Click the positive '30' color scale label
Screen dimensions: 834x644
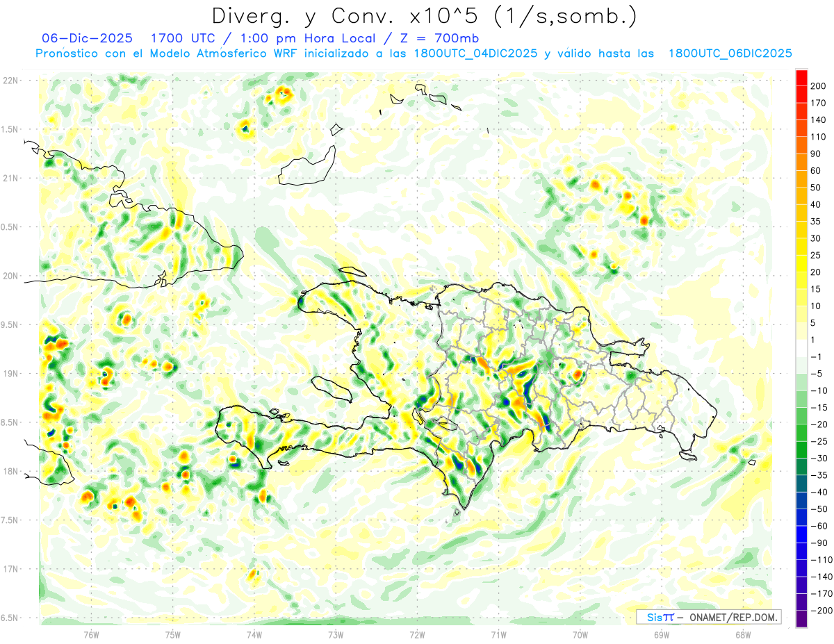(816, 238)
